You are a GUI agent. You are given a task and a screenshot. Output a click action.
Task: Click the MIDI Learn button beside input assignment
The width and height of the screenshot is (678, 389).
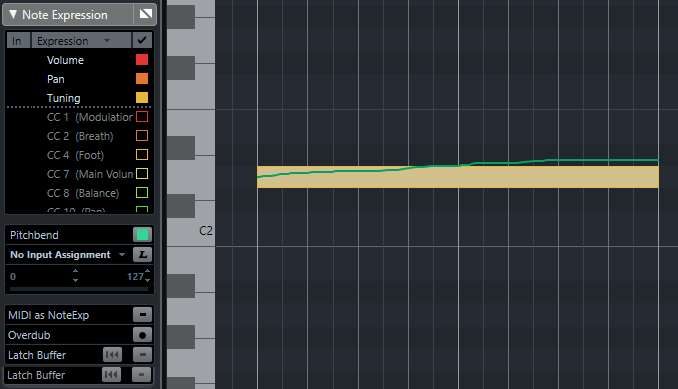[142, 255]
